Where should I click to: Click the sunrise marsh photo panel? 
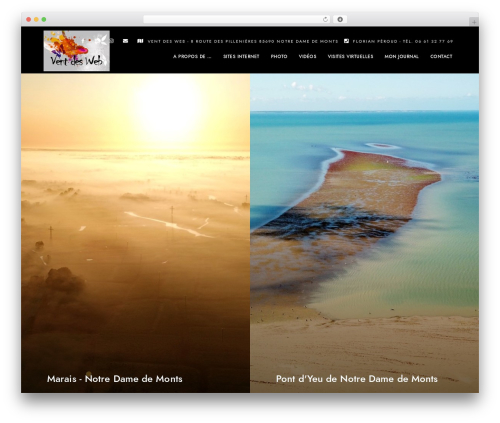tap(135, 233)
